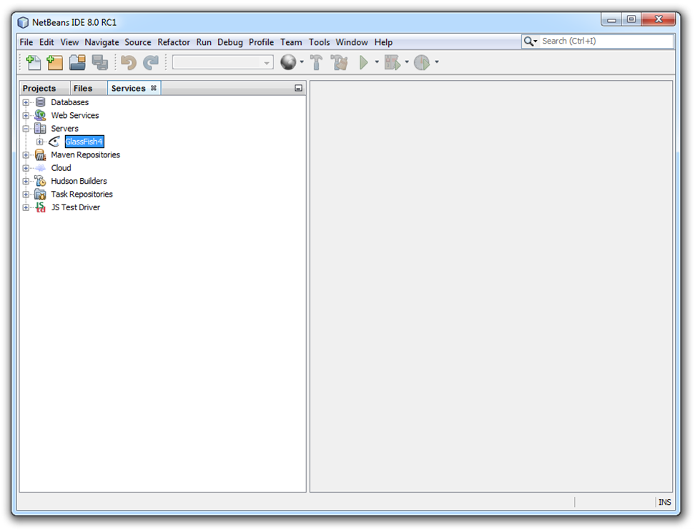The image size is (700, 532).
Task: Click the Web Services node icon
Action: (40, 115)
